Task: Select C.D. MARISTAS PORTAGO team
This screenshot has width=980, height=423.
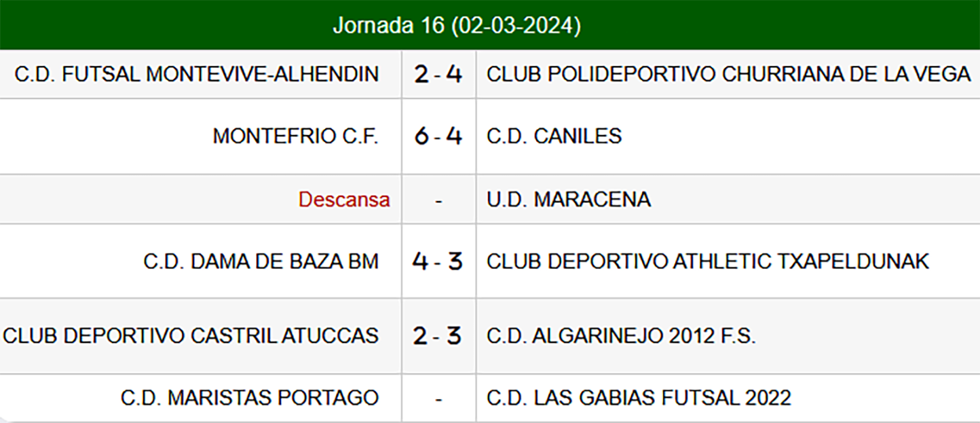Action: pos(249,398)
